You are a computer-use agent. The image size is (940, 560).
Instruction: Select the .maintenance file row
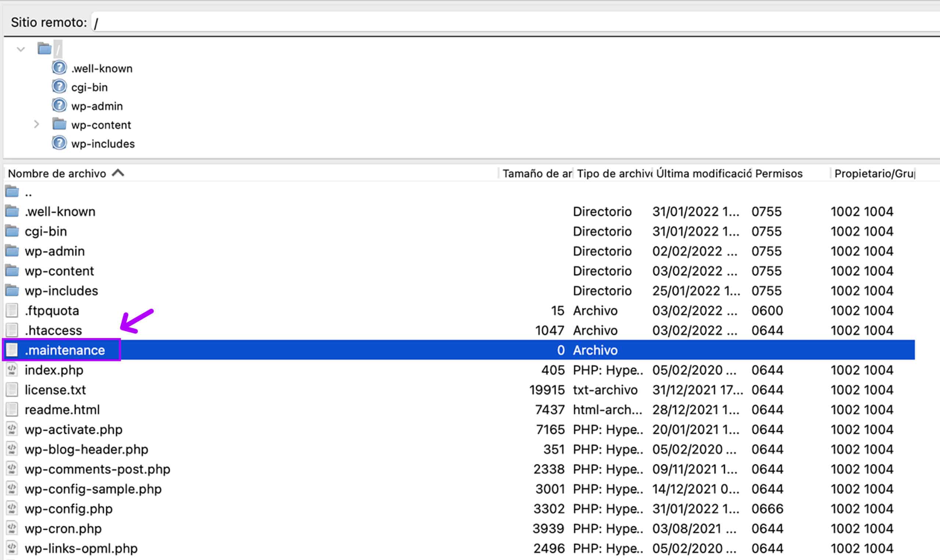point(65,350)
